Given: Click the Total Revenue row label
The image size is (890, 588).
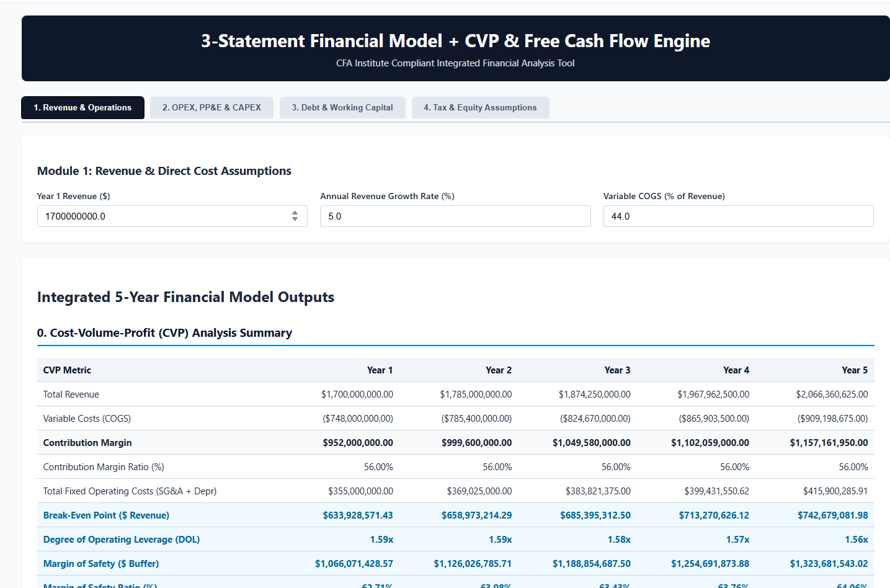Looking at the screenshot, I should coord(71,394).
